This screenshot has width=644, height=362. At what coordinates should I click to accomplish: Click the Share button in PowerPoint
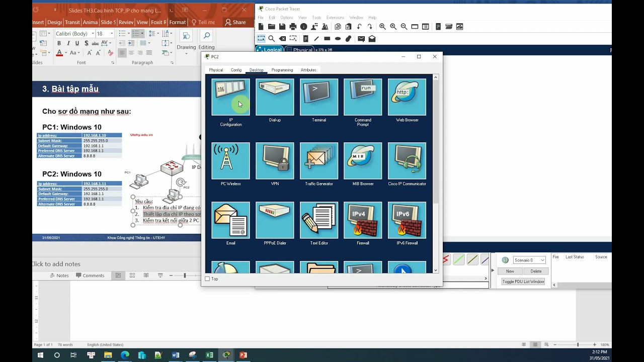pos(235,22)
